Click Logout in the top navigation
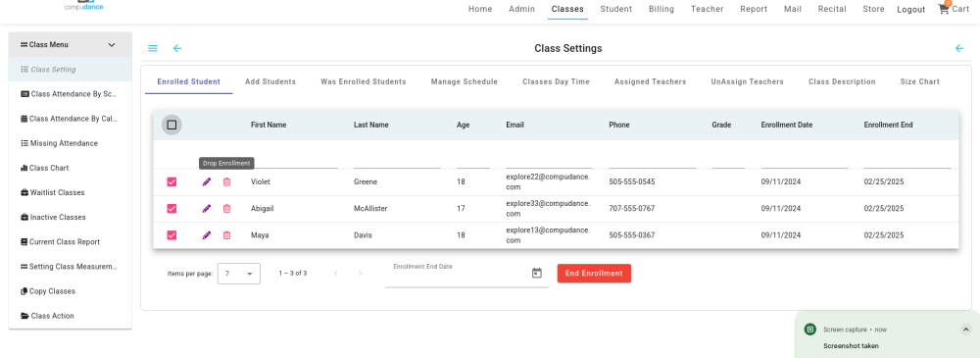This screenshot has height=358, width=980. (x=911, y=10)
